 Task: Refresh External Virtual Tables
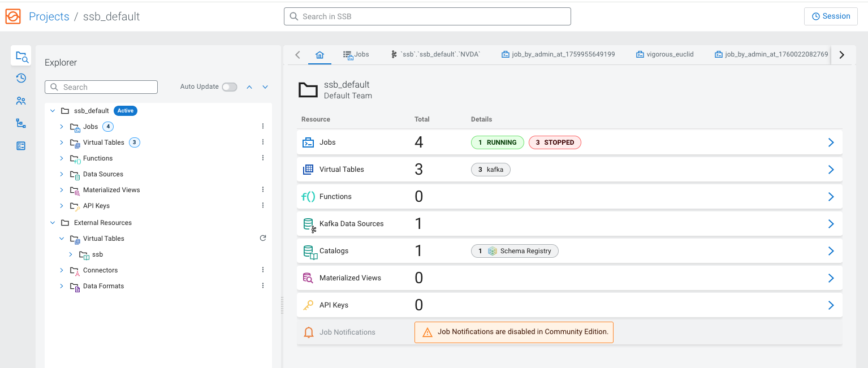pyautogui.click(x=263, y=239)
